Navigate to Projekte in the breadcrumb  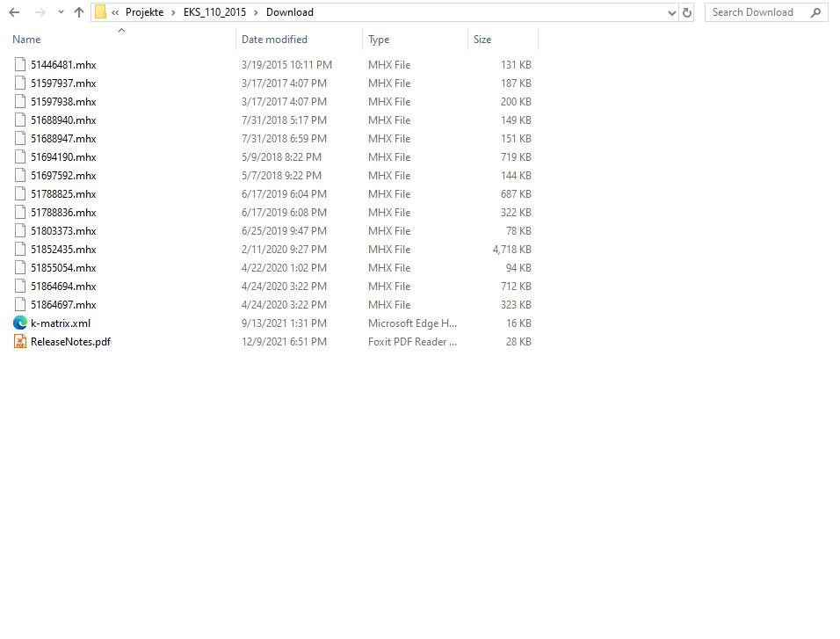pyautogui.click(x=144, y=12)
